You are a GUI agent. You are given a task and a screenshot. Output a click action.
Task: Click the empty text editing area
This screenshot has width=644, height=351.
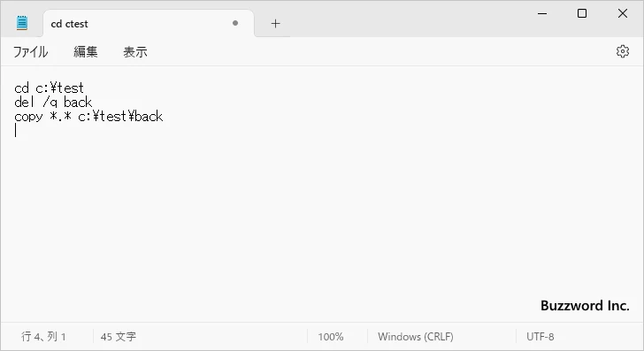[322, 222]
